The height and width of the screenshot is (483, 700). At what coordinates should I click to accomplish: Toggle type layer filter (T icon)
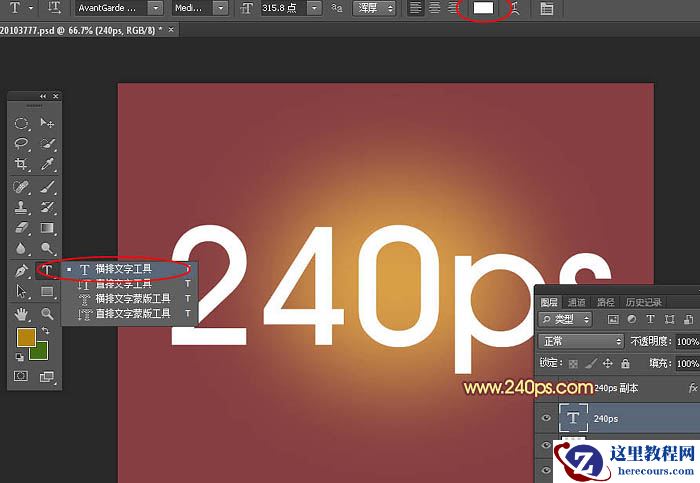650,319
